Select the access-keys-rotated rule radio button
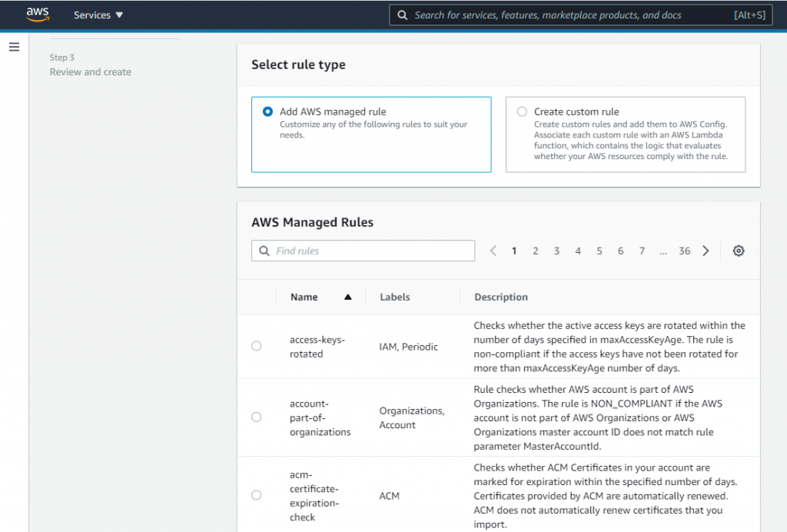 256,346
